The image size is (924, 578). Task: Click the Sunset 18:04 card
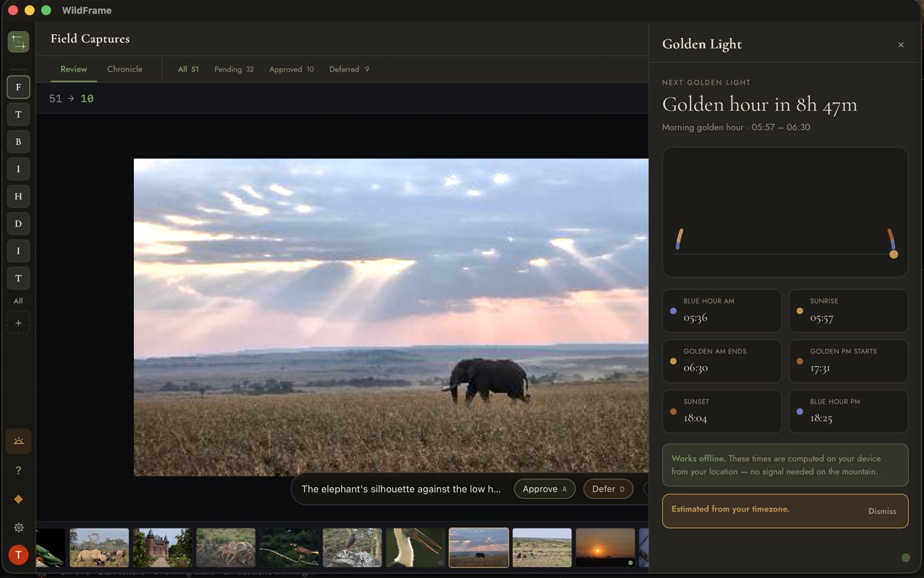722,411
